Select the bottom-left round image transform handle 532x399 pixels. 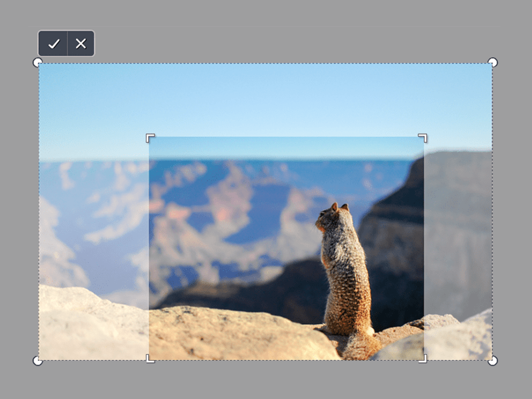point(38,361)
